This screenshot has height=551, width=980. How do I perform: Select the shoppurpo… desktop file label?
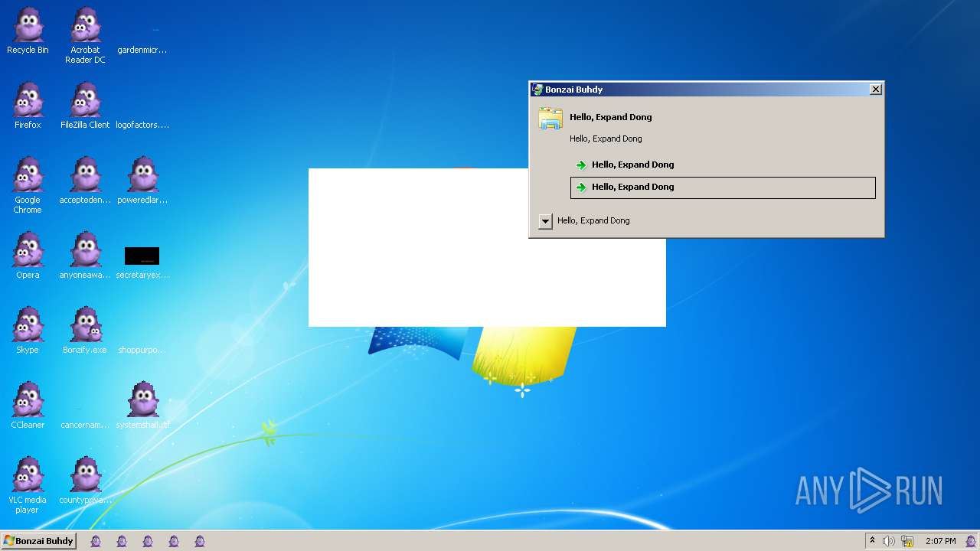(142, 350)
